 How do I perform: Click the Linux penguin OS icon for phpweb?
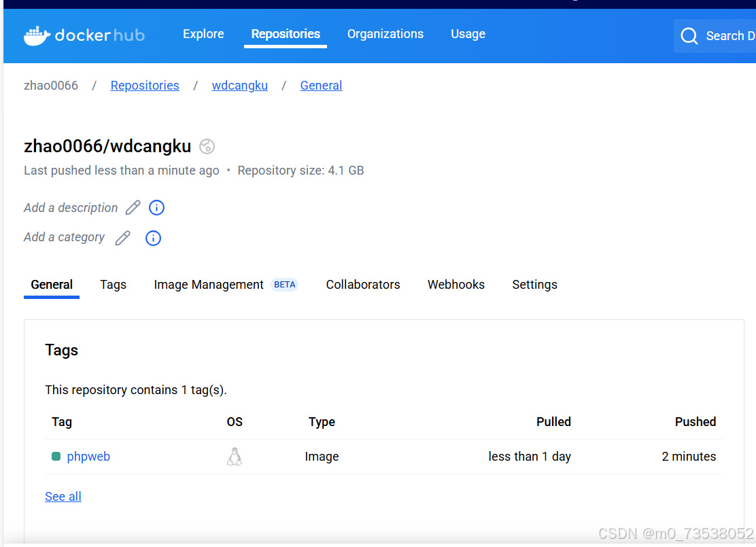[235, 456]
